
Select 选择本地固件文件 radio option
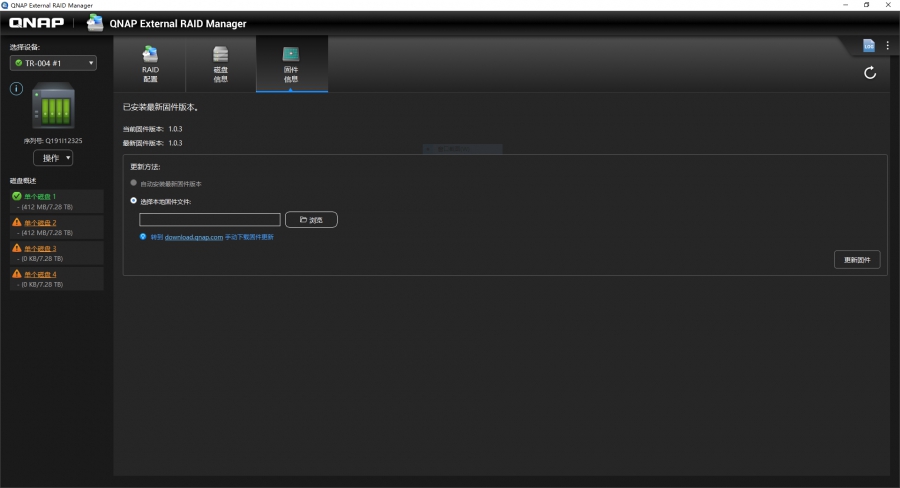[x=134, y=201]
